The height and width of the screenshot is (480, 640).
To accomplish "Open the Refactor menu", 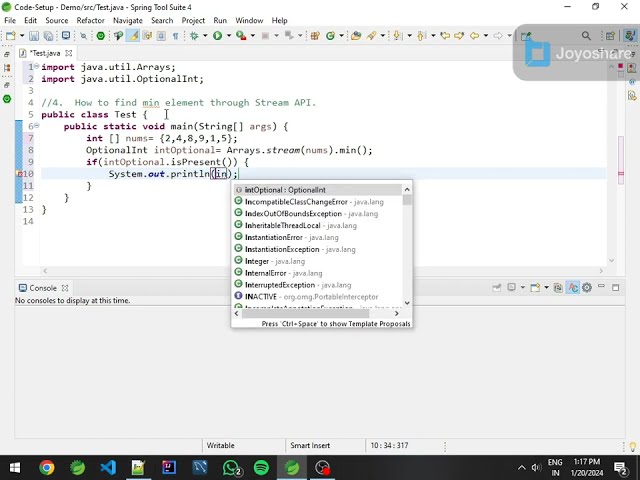I will [91, 20].
